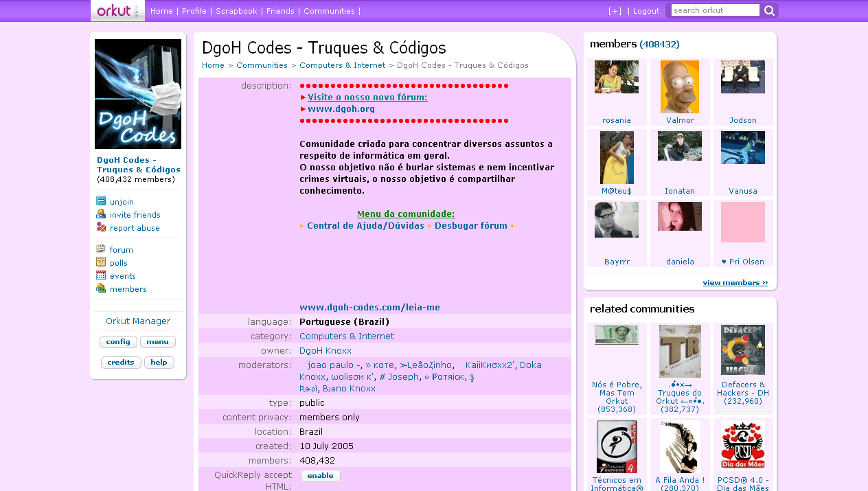Screen dimensions: 868x491
Task: Open the events calendar icon
Action: click(101, 275)
